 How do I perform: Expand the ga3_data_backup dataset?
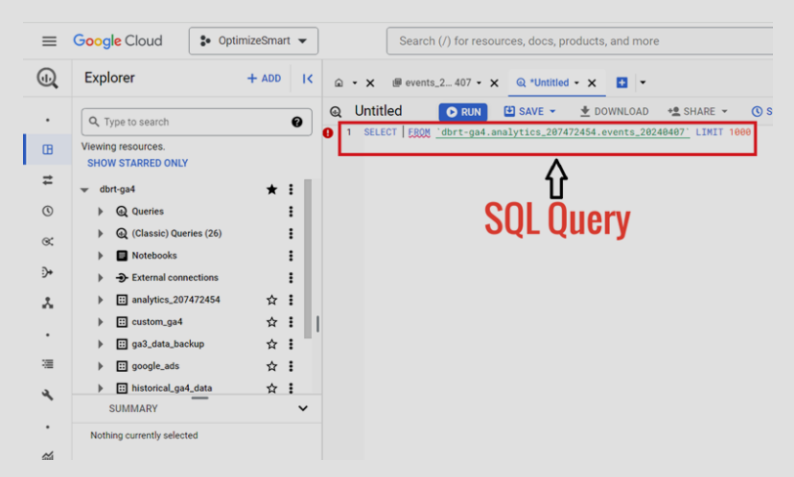coord(100,344)
